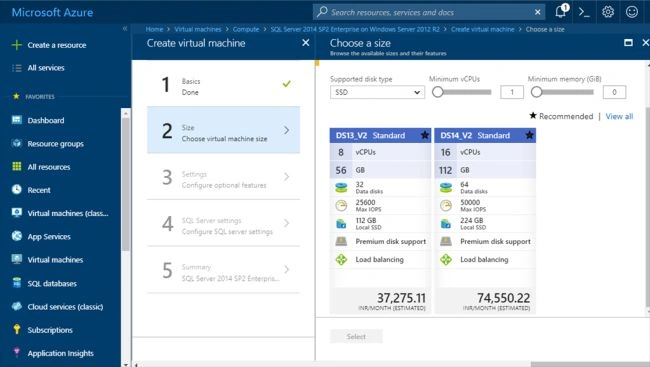This screenshot has height=367, width=650.
Task: Click the star on DS13_V2 card
Action: [x=425, y=135]
